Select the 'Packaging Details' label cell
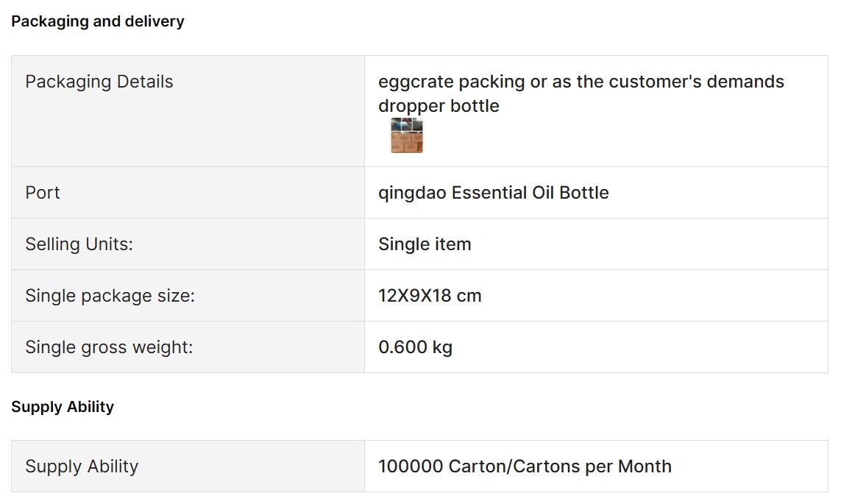 pyautogui.click(x=188, y=111)
